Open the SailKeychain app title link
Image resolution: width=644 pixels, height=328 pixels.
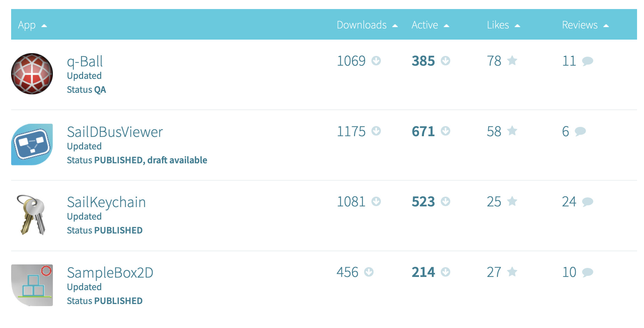coord(106,202)
